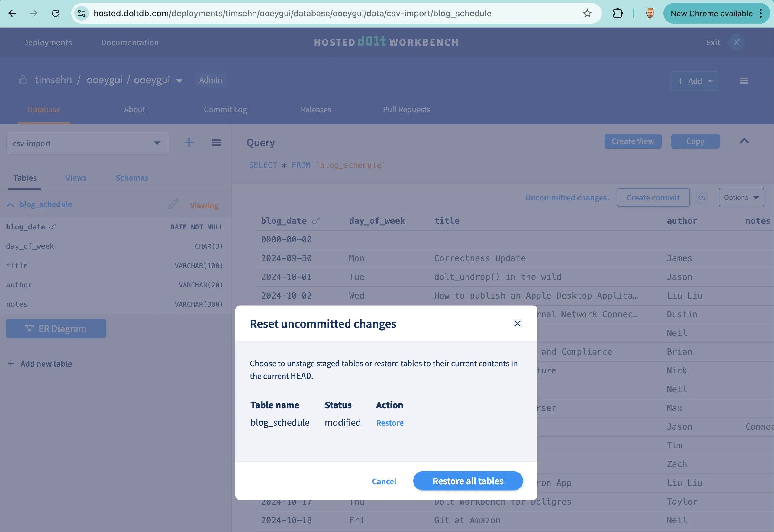
Task: Click the plus icon beside branch selector
Action: (x=189, y=143)
